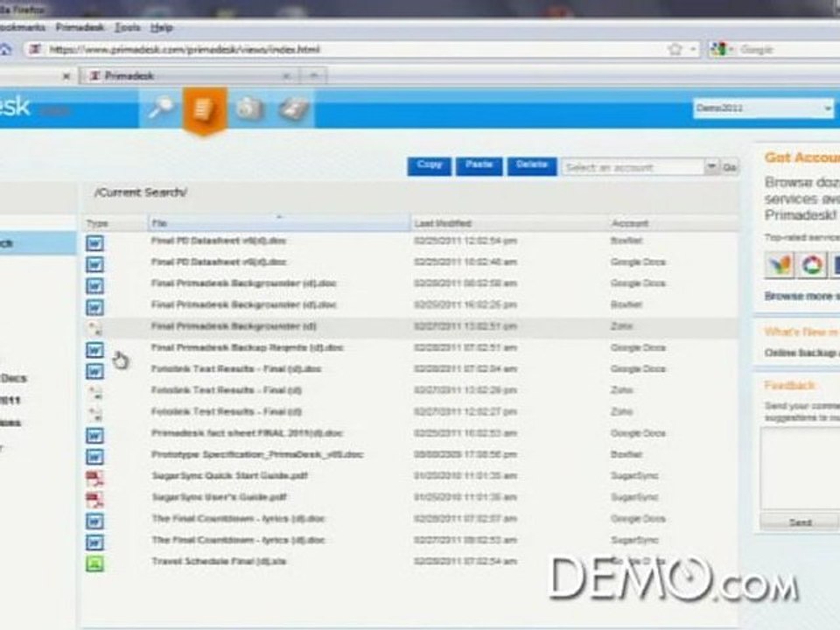840x630 pixels.
Task: Click Word icon of Fotolink Test Results .doc row
Action: 94,371
